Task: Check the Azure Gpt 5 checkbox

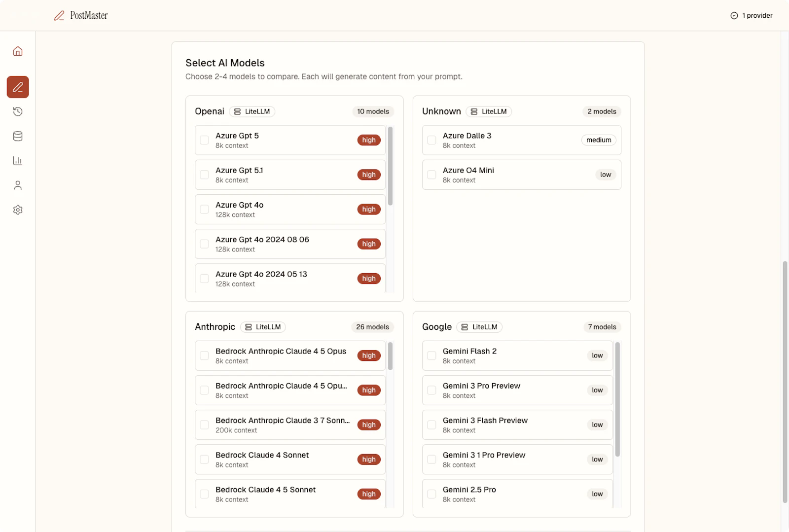Action: coord(204,140)
